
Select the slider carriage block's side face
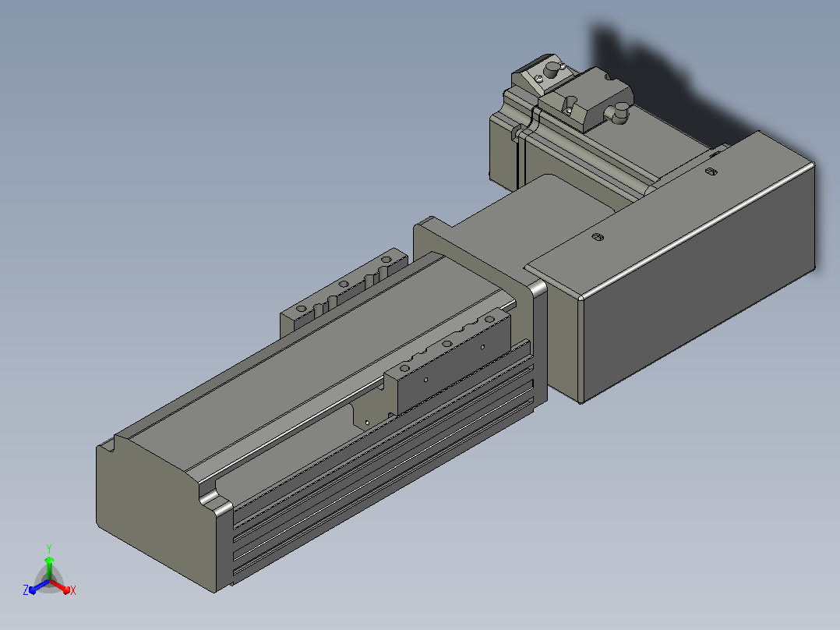454,369
